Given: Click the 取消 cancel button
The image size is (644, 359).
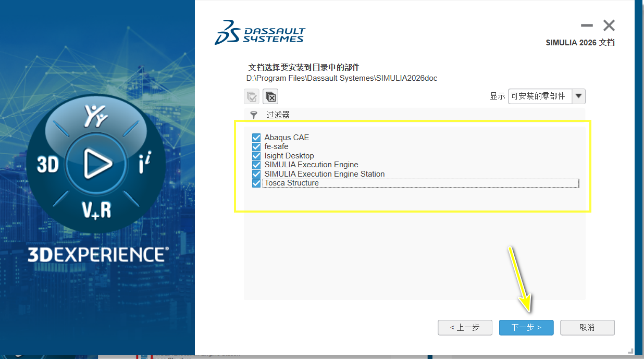Looking at the screenshot, I should [x=587, y=328].
